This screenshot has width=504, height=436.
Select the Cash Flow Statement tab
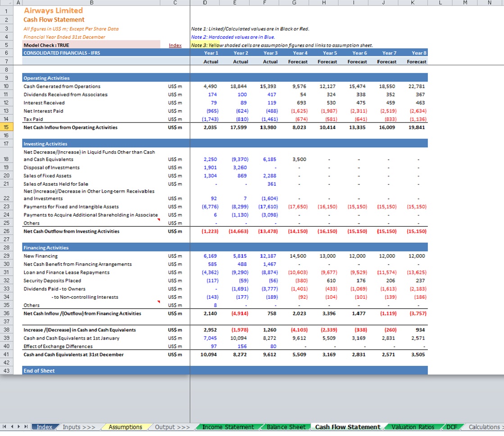click(347, 427)
